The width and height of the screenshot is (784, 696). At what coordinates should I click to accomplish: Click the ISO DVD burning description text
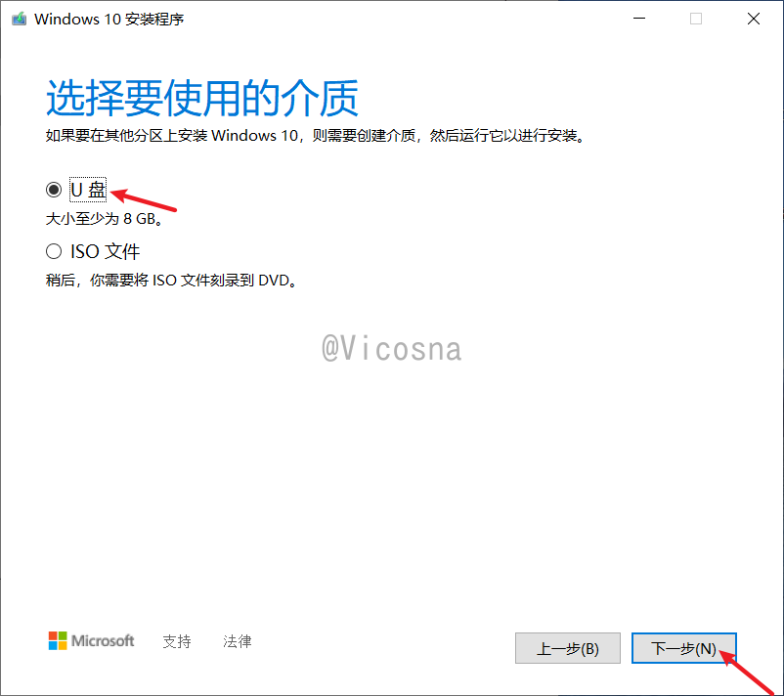click(171, 280)
